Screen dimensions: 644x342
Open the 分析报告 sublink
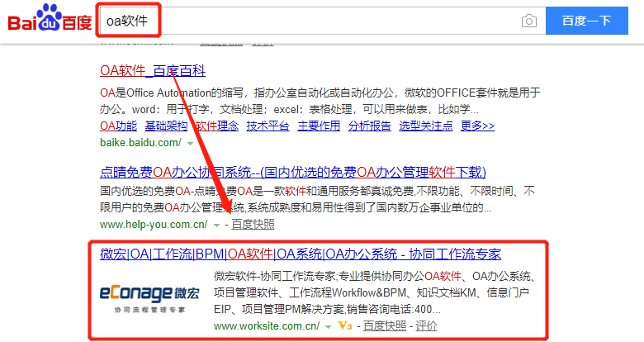coord(370,126)
